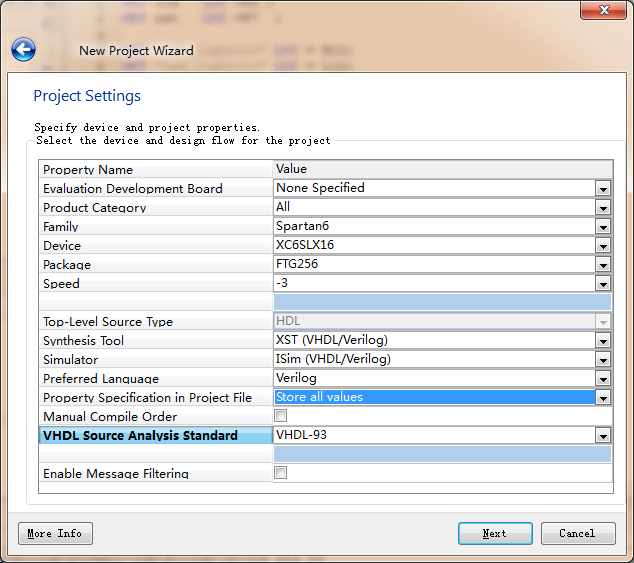The image size is (634, 563).
Task: Expand the Product Category dropdown
Action: click(x=602, y=207)
